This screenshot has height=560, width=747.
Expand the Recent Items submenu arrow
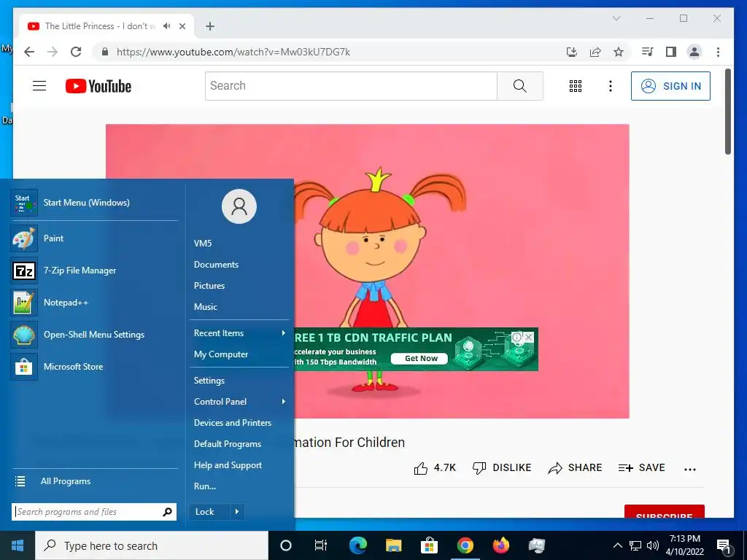click(x=284, y=332)
